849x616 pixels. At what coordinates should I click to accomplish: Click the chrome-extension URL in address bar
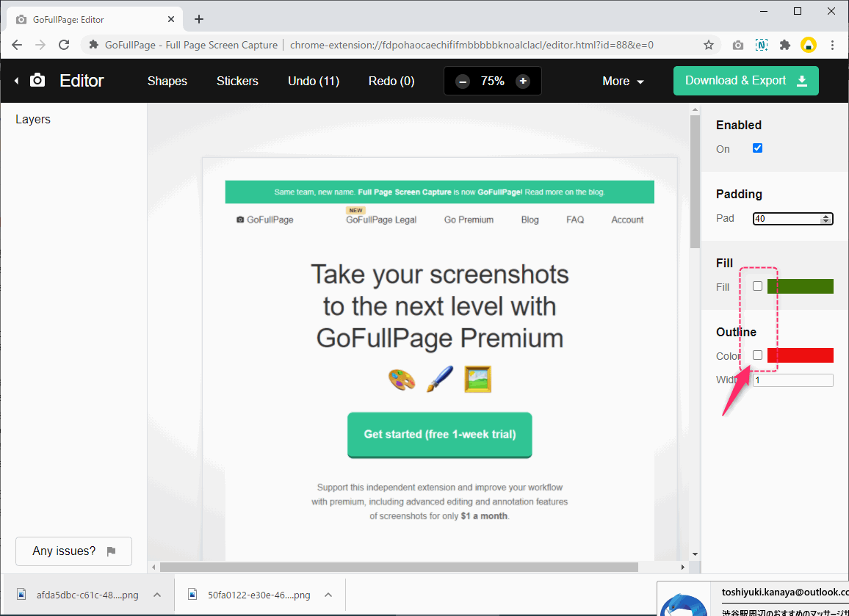tap(472, 45)
